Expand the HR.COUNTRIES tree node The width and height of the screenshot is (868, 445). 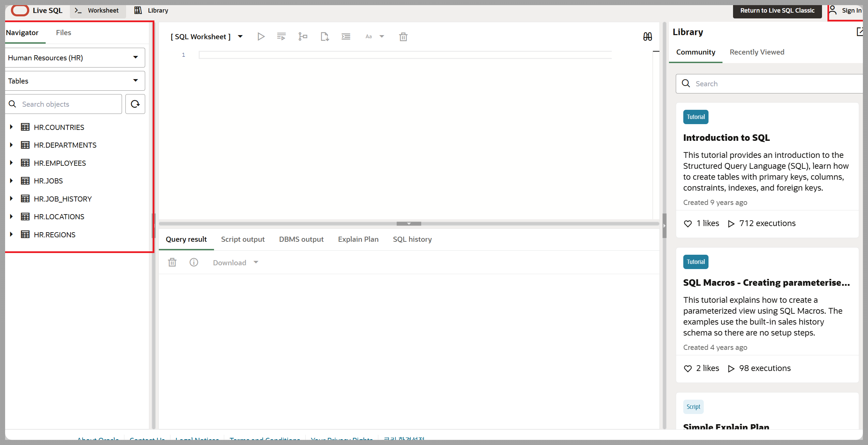pyautogui.click(x=11, y=127)
